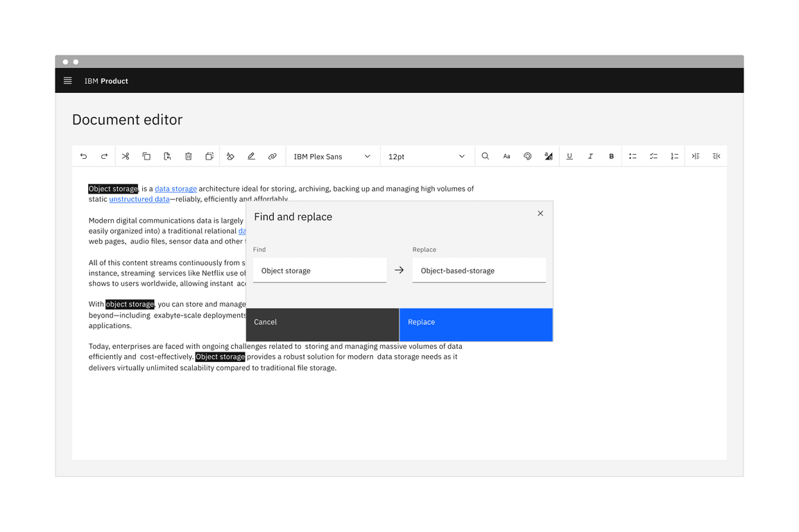Open the data storage hyperlink

(175, 188)
